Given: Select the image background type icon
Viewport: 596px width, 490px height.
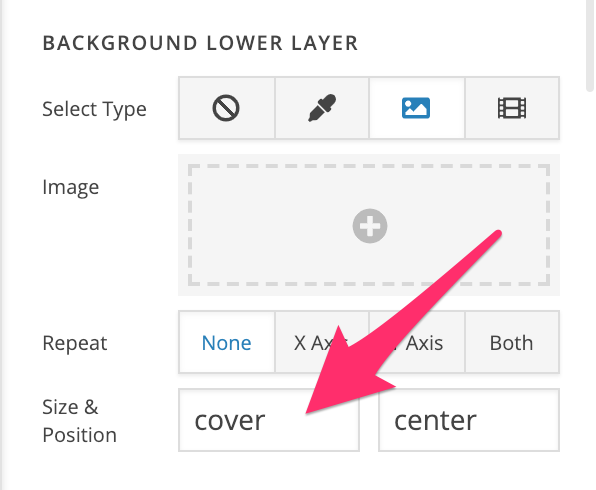Looking at the screenshot, I should point(417,108).
